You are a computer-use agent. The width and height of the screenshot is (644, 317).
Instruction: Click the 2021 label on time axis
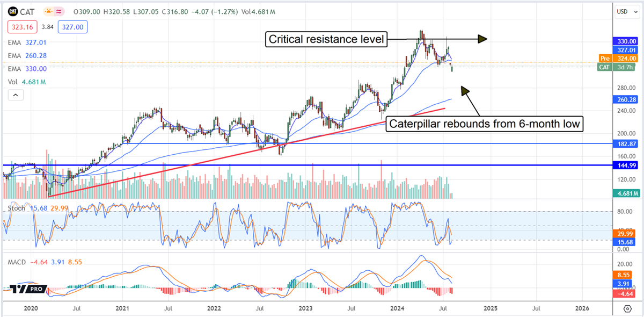click(122, 308)
